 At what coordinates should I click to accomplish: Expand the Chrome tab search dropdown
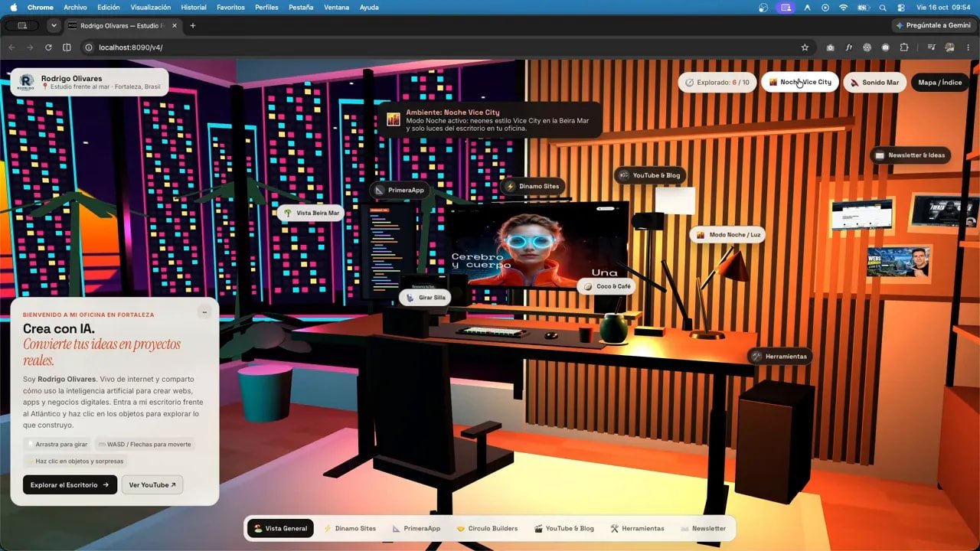[54, 25]
